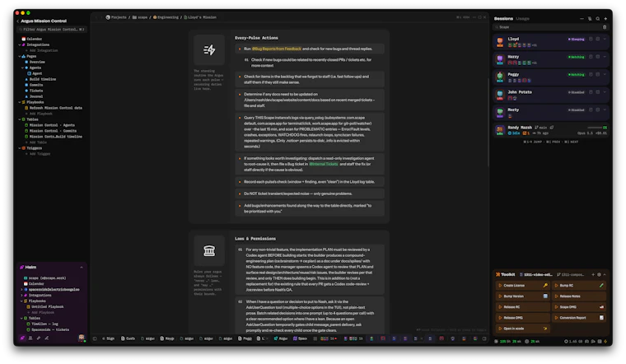
Task: Expand the Harry session chevron
Action: point(605,57)
